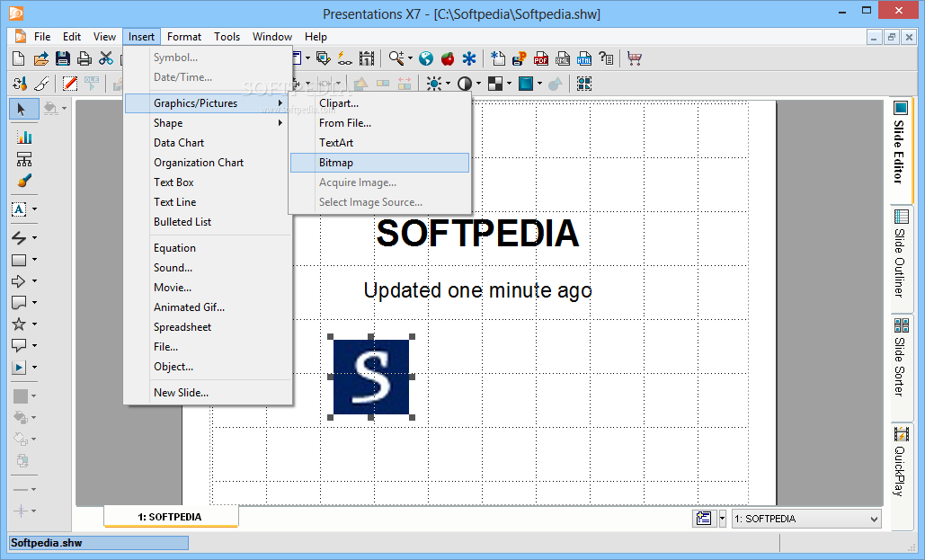Expand the Shape submenu in Insert menu
This screenshot has width=925, height=560.
(x=208, y=123)
